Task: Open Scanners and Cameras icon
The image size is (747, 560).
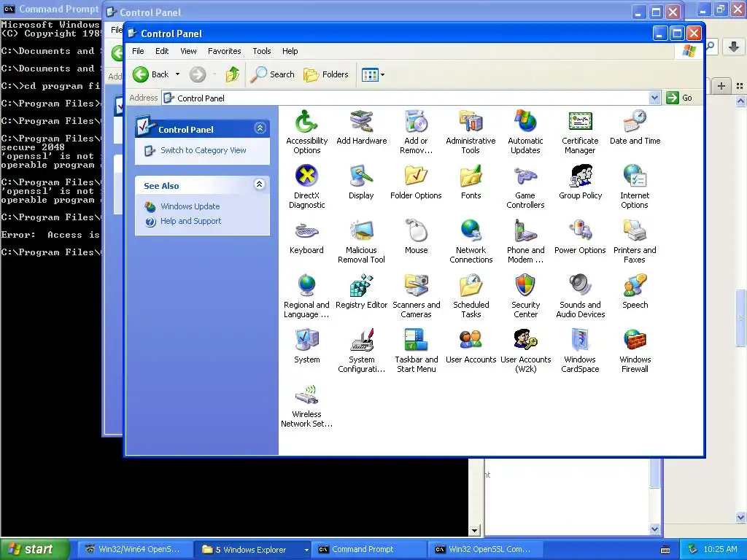Action: pyautogui.click(x=416, y=297)
